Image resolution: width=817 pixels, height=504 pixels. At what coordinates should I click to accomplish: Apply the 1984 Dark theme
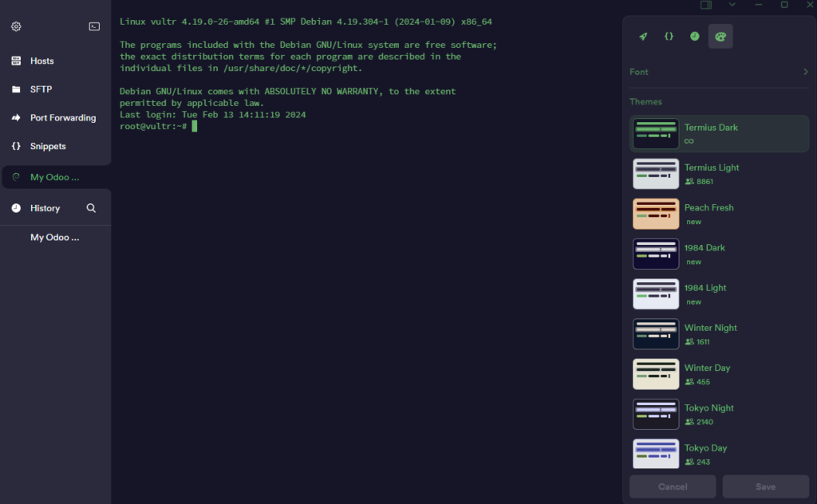(x=718, y=254)
